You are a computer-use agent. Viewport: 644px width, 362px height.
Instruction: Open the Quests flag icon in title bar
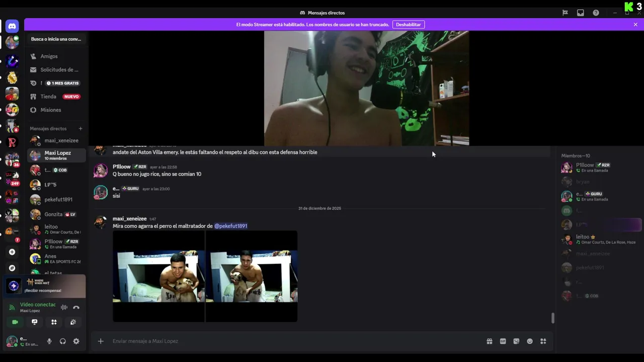[565, 13]
